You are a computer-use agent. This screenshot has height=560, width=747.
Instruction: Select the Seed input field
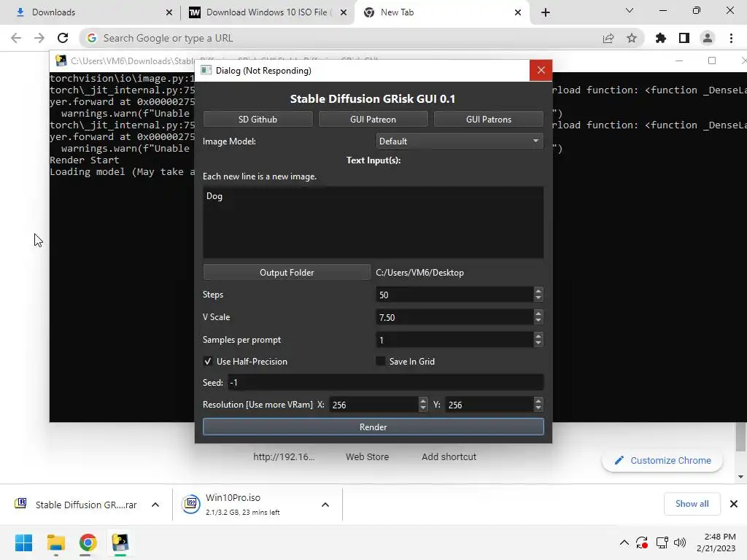pos(385,382)
